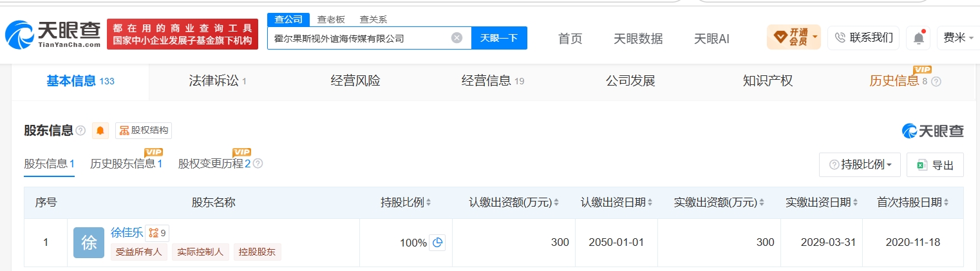Screen dimensions: 980x271
Task: Sort by 首次持股日期 column
Action: pyautogui.click(x=913, y=202)
